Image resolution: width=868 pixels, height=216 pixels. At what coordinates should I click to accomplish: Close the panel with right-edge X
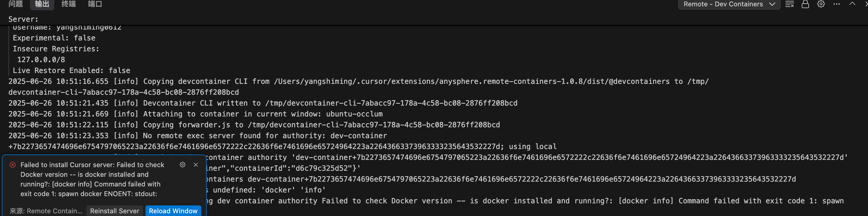pos(866,5)
